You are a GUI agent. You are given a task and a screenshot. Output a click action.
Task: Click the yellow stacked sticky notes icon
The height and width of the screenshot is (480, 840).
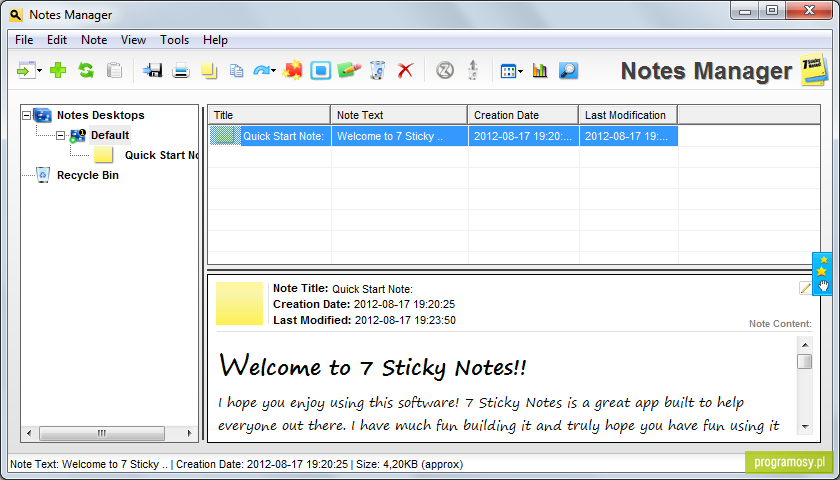point(209,70)
